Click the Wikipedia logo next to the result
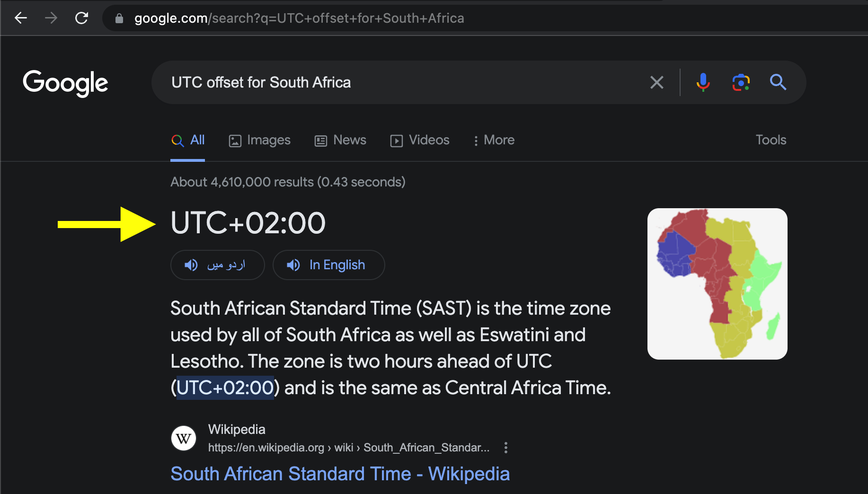The image size is (868, 494). (x=183, y=438)
